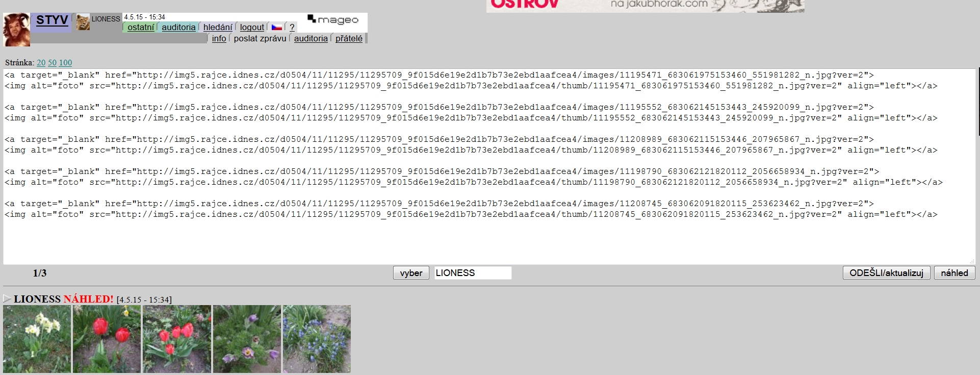This screenshot has width=980, height=375.
Task: Click the náhled preview button
Action: coord(955,273)
